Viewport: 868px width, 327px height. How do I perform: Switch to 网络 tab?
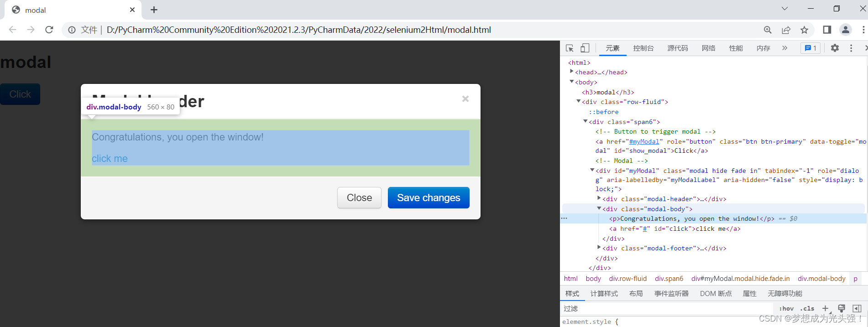tap(709, 48)
